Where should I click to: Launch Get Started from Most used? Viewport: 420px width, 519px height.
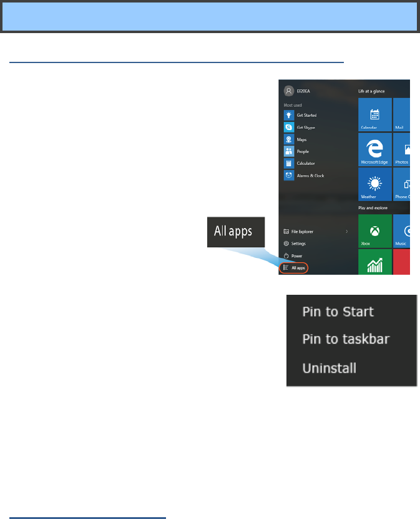(x=300, y=115)
